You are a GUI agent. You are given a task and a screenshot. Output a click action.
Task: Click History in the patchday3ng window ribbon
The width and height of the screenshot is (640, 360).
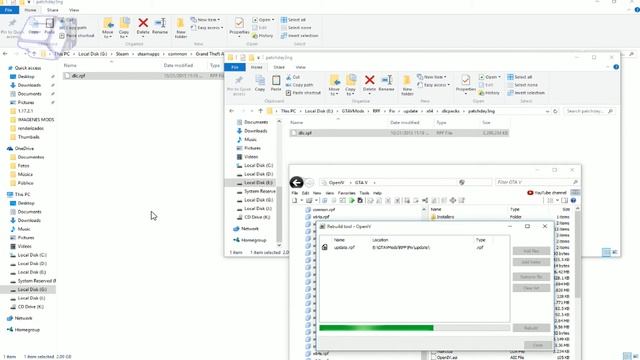pyautogui.click(x=489, y=93)
